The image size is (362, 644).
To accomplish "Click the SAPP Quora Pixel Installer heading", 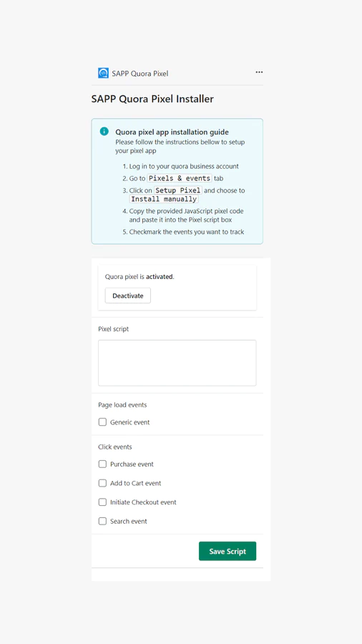I will tap(152, 99).
